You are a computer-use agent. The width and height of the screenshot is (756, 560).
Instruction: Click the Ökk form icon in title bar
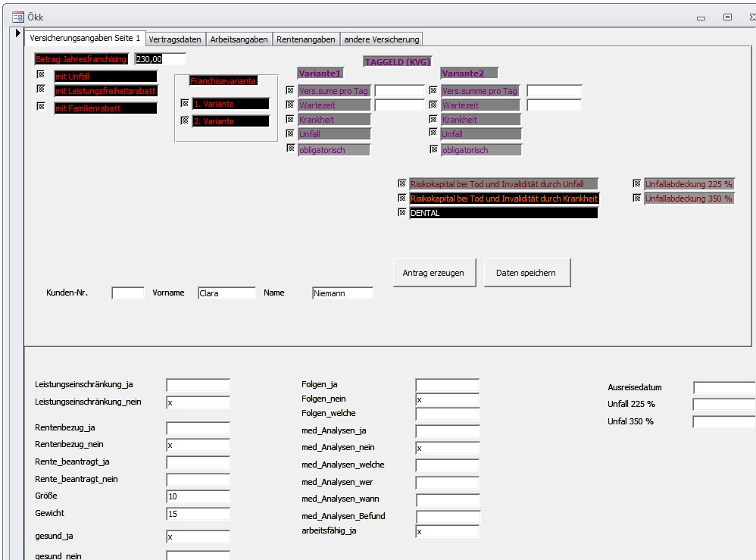17,17
